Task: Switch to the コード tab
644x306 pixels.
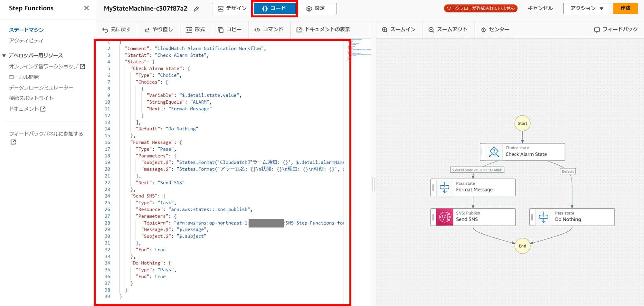Action: click(x=274, y=8)
